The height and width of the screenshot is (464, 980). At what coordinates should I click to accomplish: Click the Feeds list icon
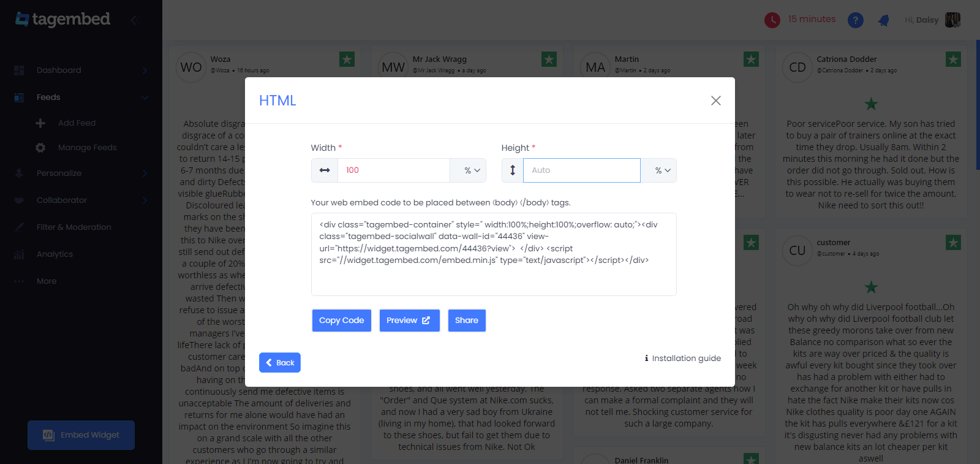click(x=20, y=97)
